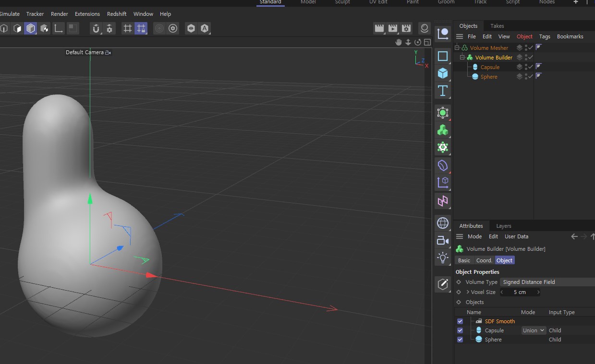595x364 pixels.
Task: Toggle the Sphere enable checkmark in Object Manager
Action: tap(531, 76)
